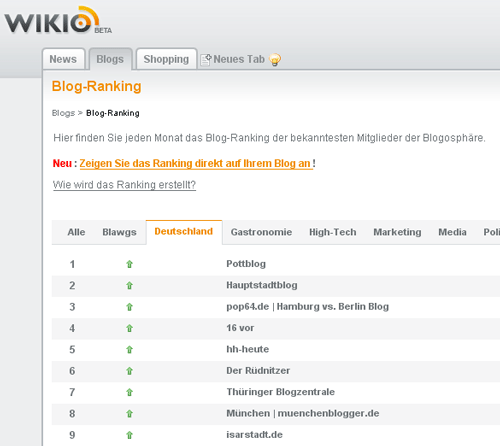Select the High-Tech category tab
Viewport: 500px width, 446px height.
tap(333, 232)
